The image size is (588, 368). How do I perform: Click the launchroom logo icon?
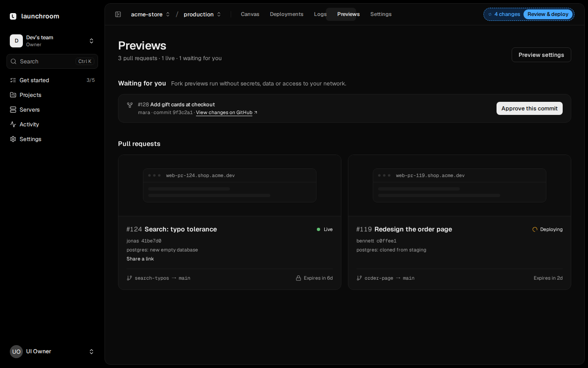pyautogui.click(x=13, y=16)
